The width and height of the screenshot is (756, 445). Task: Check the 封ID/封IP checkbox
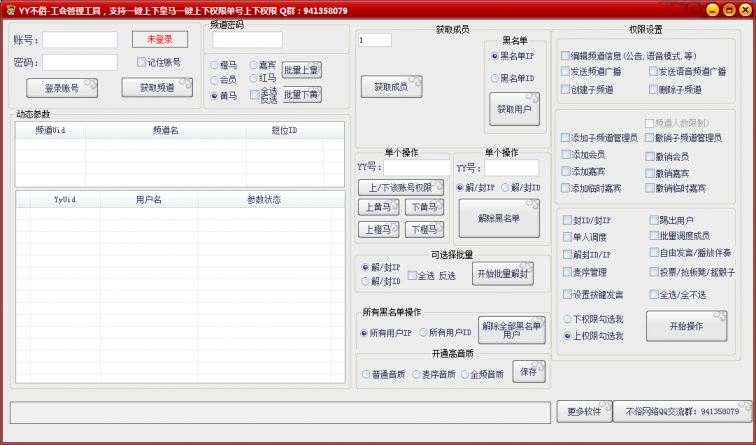tap(567, 220)
